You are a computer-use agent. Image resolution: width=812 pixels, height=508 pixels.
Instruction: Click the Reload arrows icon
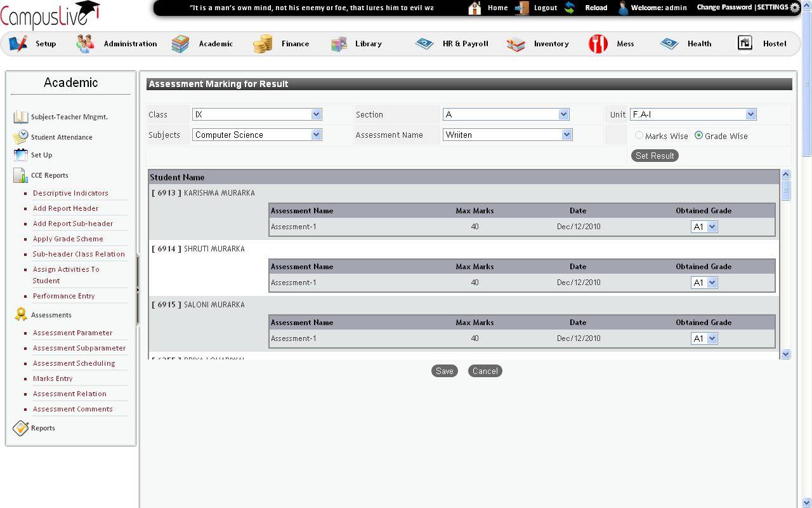point(570,8)
